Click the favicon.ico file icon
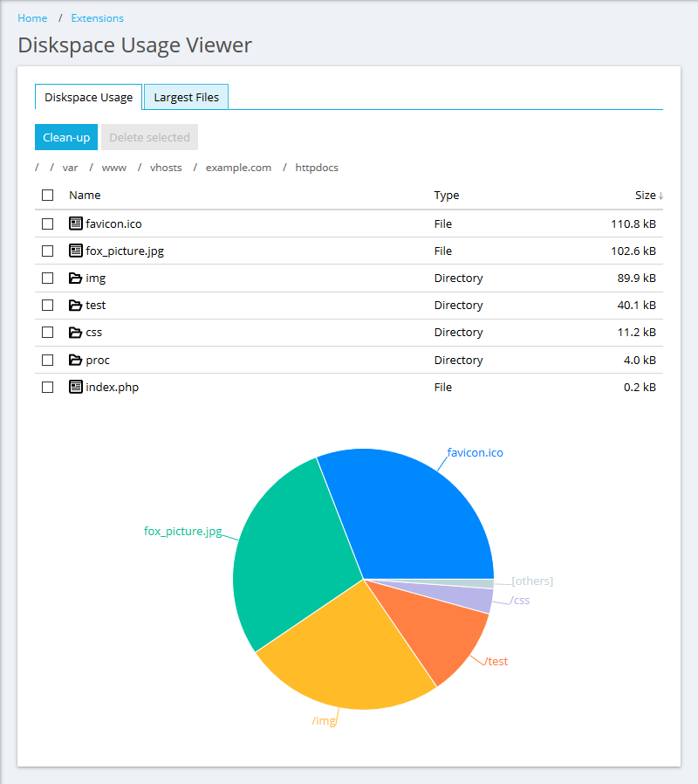Screen dimensions: 698x784 click(x=76, y=224)
